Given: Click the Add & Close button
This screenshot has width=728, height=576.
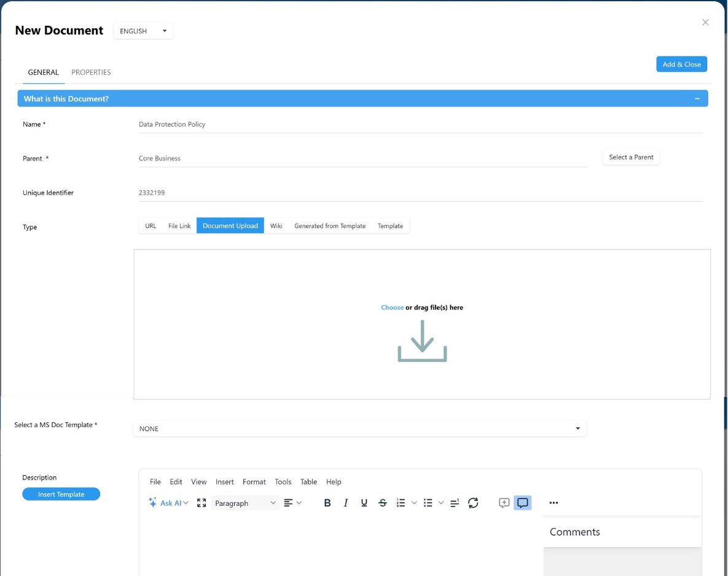Looking at the screenshot, I should pyautogui.click(x=681, y=64).
